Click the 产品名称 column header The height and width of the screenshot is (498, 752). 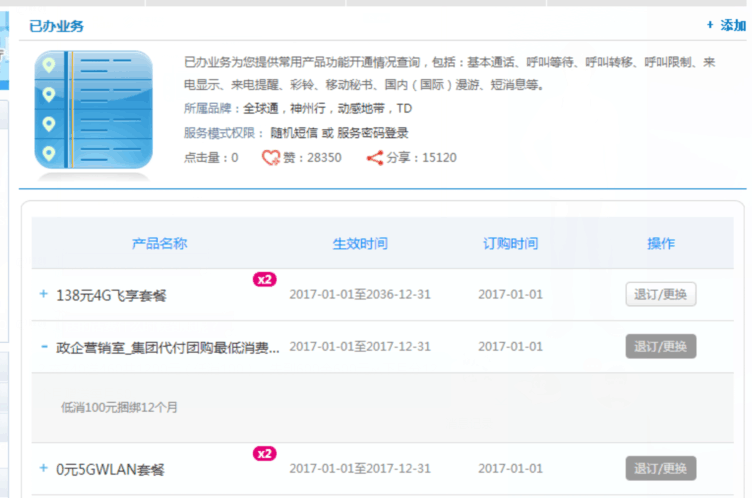point(160,243)
